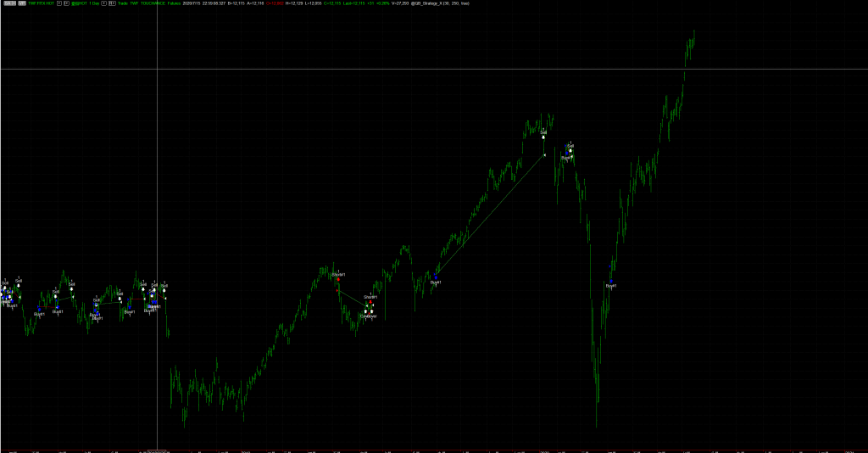Click the arrow icon before @@HOT
The image size is (868, 453).
coord(68,3)
